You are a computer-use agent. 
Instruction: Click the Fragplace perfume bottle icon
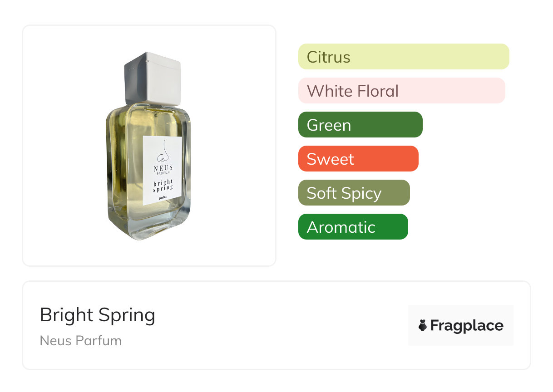pyautogui.click(x=423, y=325)
